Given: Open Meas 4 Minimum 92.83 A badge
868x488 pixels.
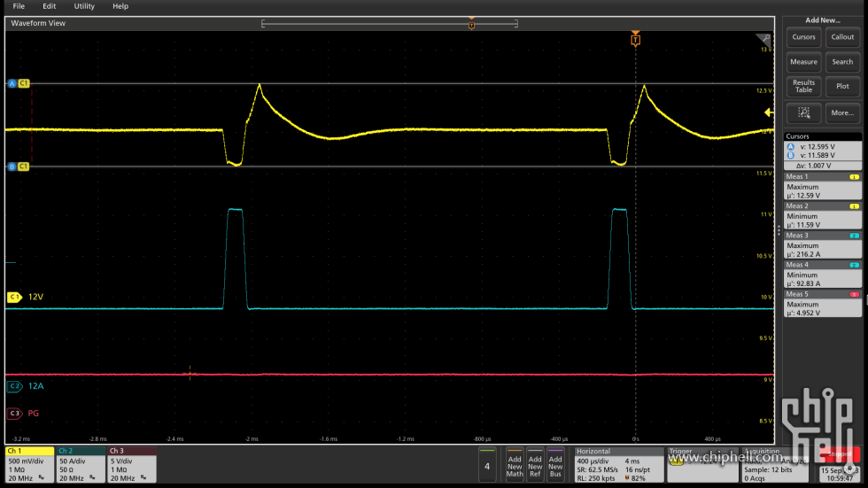Looking at the screenshot, I should [x=822, y=274].
